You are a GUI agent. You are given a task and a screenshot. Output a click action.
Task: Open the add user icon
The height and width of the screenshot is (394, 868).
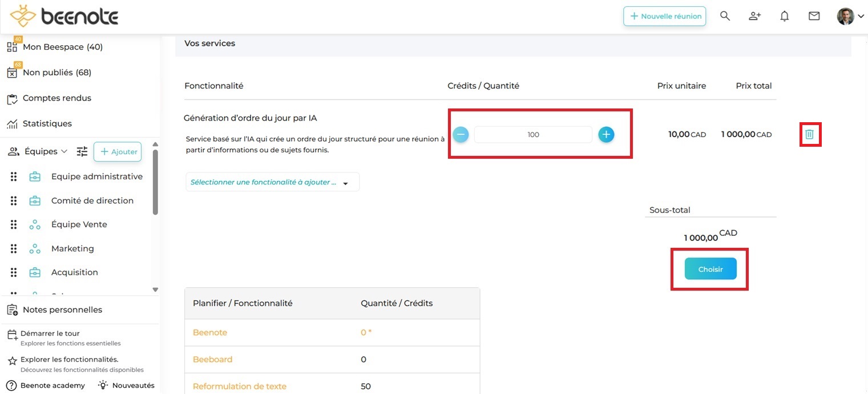pyautogui.click(x=754, y=16)
